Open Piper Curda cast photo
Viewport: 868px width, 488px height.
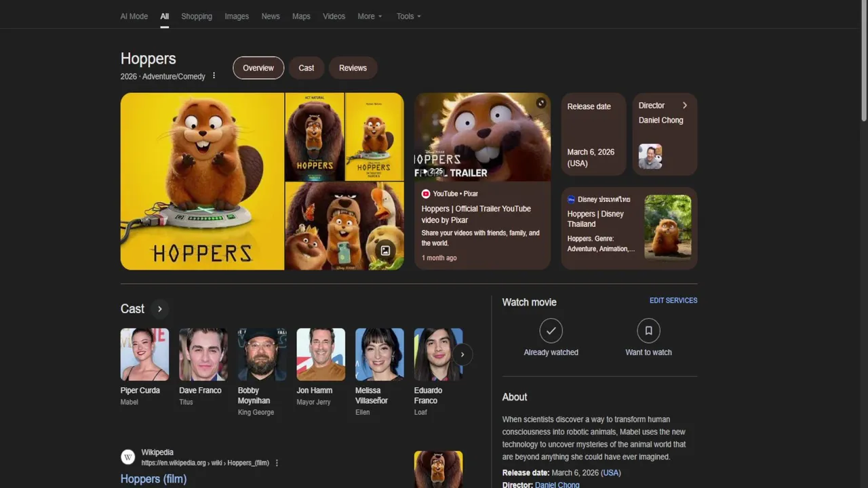(144, 354)
